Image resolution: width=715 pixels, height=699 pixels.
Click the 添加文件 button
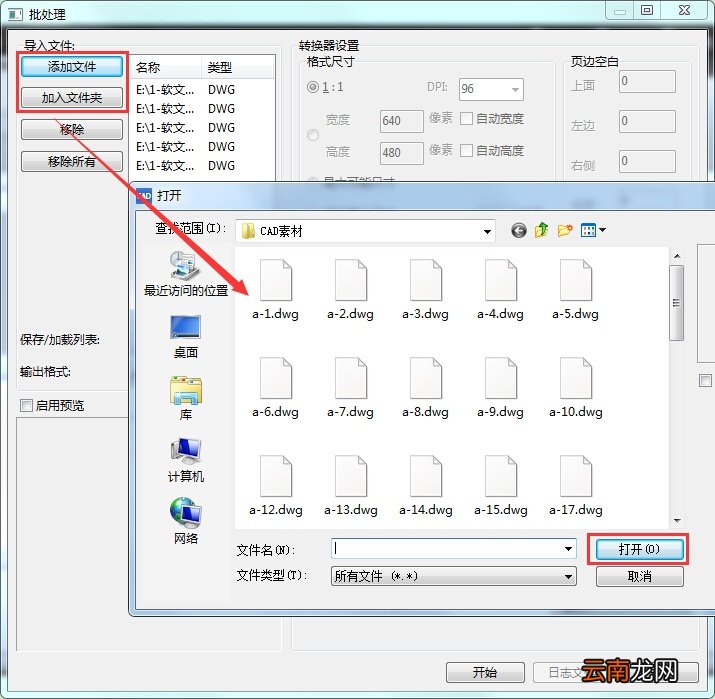coord(72,67)
